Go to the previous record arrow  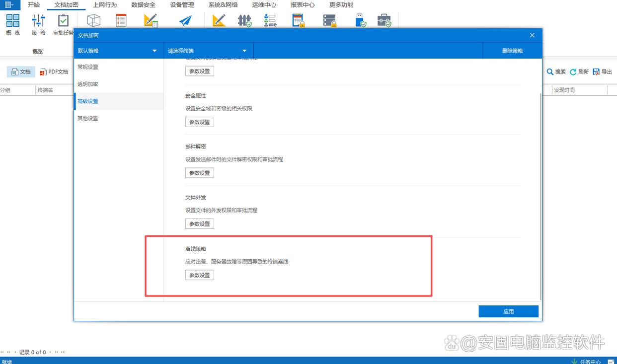tap(15, 352)
